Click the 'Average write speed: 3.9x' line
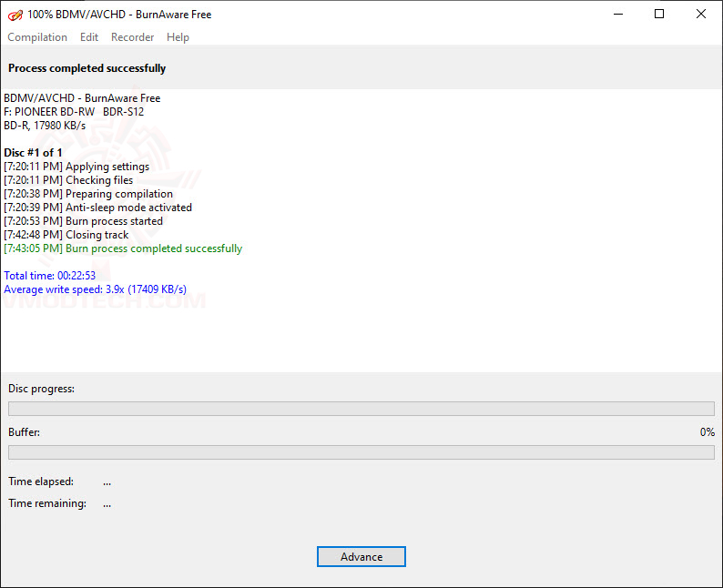 [96, 289]
